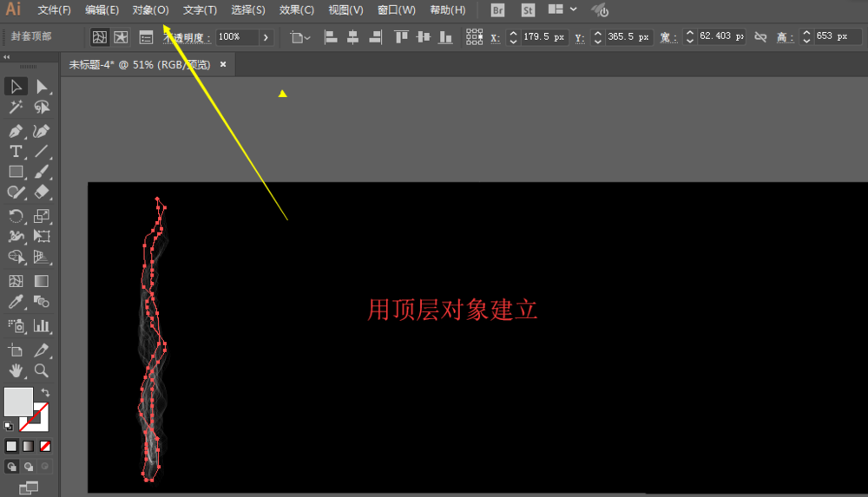Pick the Line Segment tool
Viewport: 868px width, 497px height.
[x=42, y=151]
